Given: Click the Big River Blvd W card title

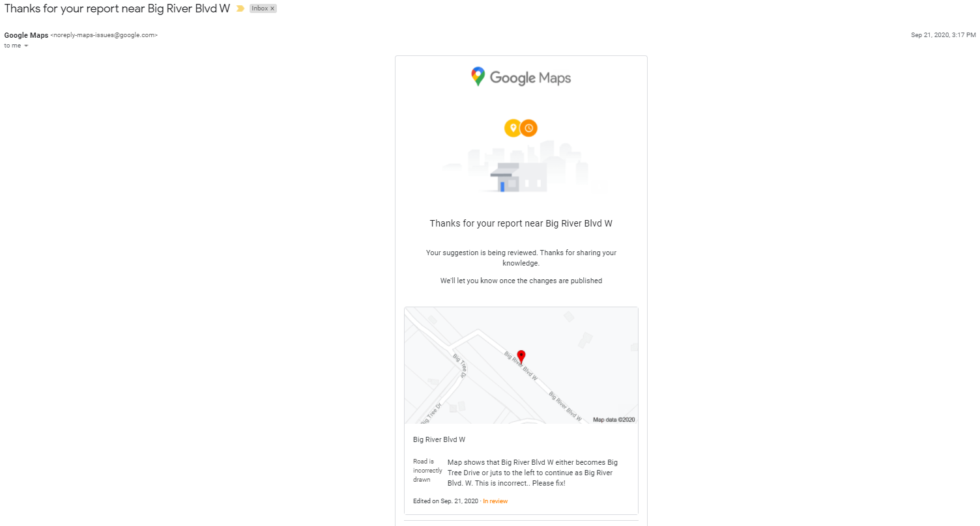Looking at the screenshot, I should coord(439,440).
